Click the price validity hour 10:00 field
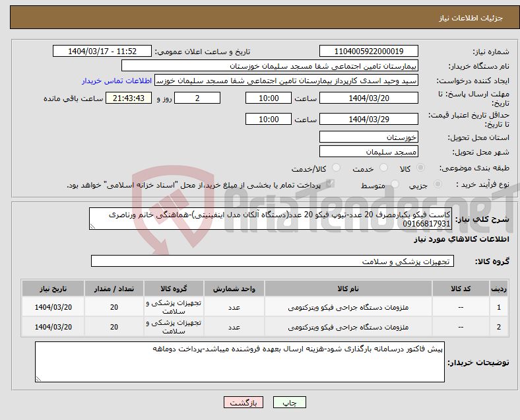 (269, 119)
